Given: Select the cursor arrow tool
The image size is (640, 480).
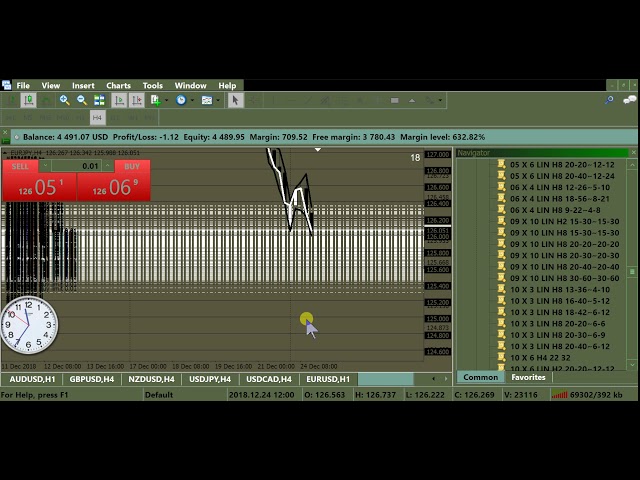Looking at the screenshot, I should pos(235,100).
